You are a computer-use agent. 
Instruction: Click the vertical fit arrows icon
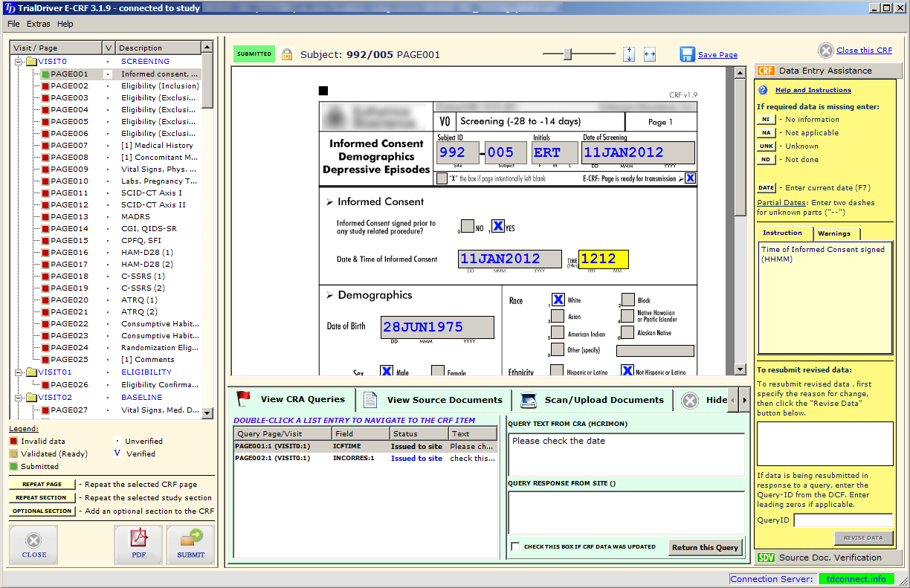coord(629,54)
